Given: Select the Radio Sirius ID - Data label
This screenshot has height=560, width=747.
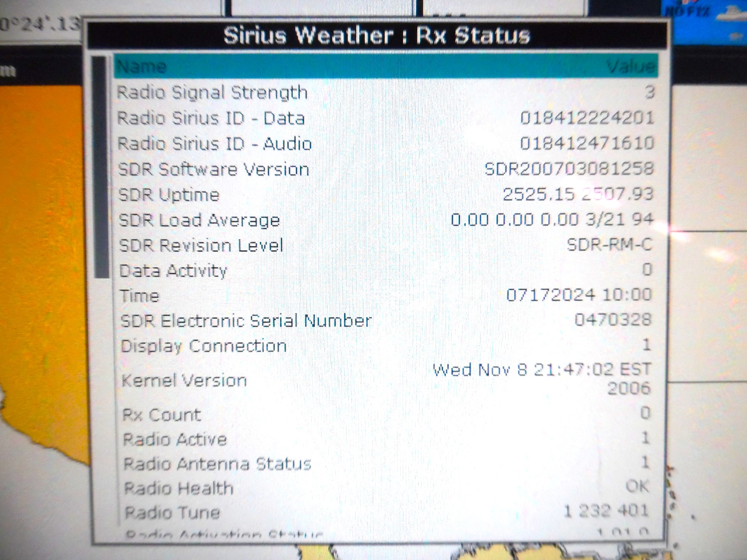Looking at the screenshot, I should 211,119.
